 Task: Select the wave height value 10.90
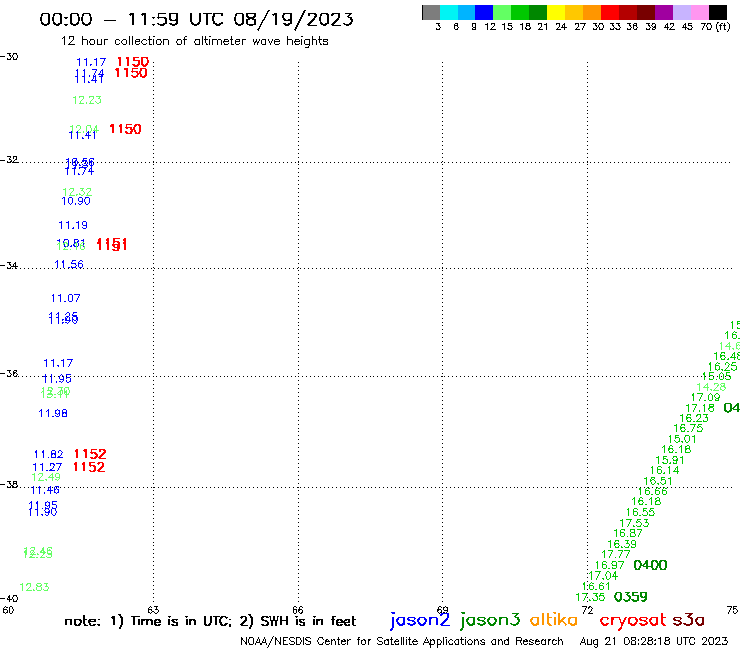click(x=76, y=201)
